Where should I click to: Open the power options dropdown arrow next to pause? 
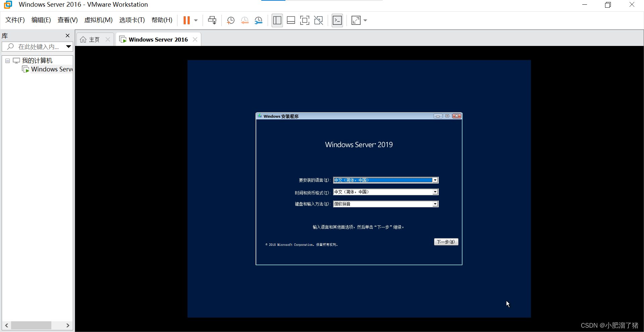tap(196, 20)
